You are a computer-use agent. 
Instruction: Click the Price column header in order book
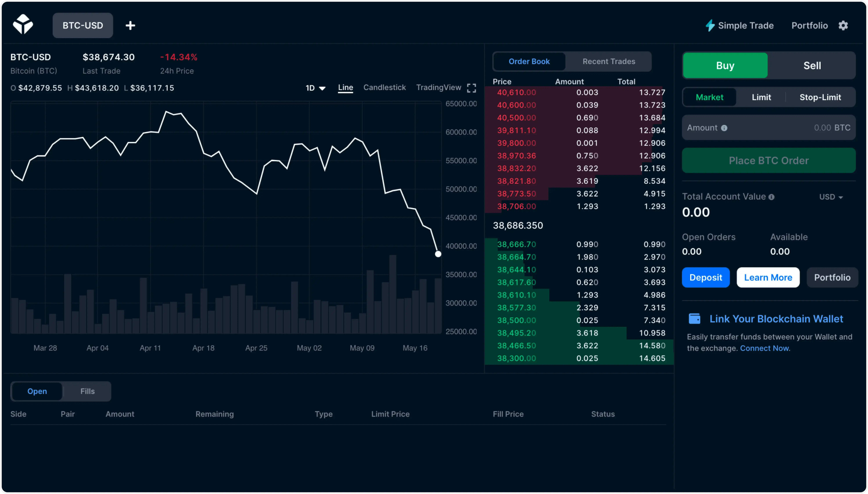pos(502,82)
